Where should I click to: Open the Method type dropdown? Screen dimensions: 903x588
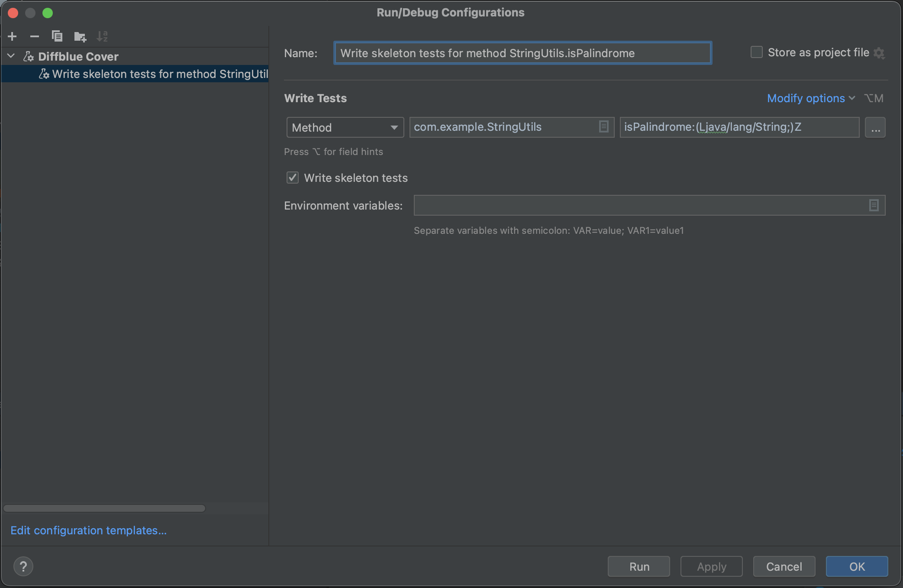point(345,128)
